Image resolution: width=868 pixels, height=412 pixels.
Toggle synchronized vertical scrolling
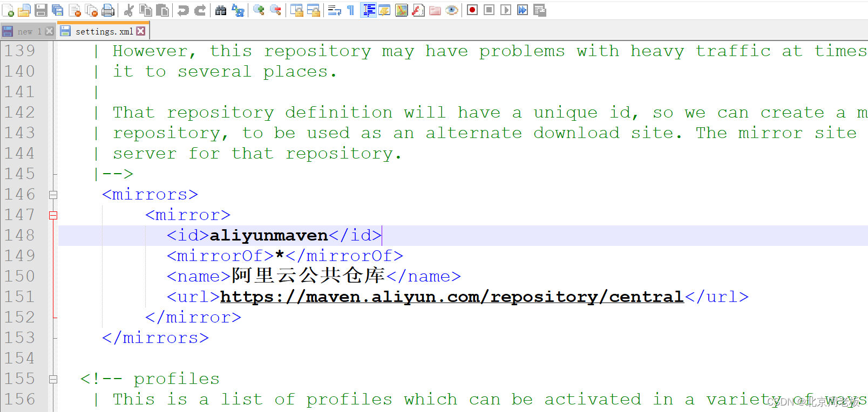click(x=296, y=10)
